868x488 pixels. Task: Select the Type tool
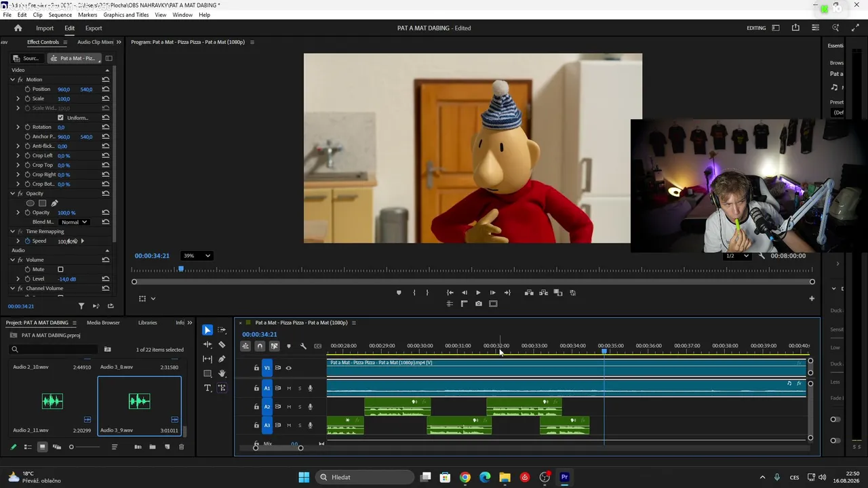pyautogui.click(x=208, y=388)
